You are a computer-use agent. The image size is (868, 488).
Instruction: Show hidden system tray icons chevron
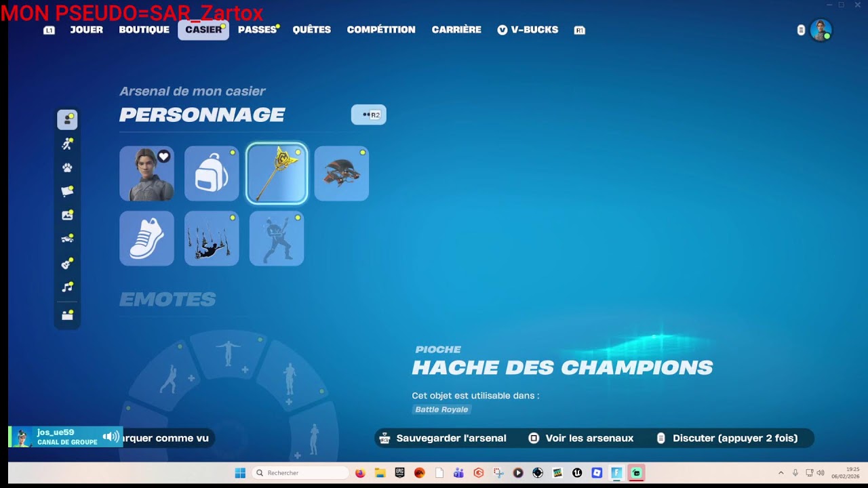click(781, 473)
